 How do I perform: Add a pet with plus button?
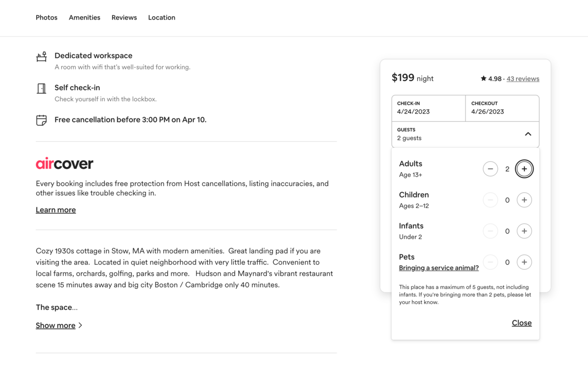click(524, 262)
